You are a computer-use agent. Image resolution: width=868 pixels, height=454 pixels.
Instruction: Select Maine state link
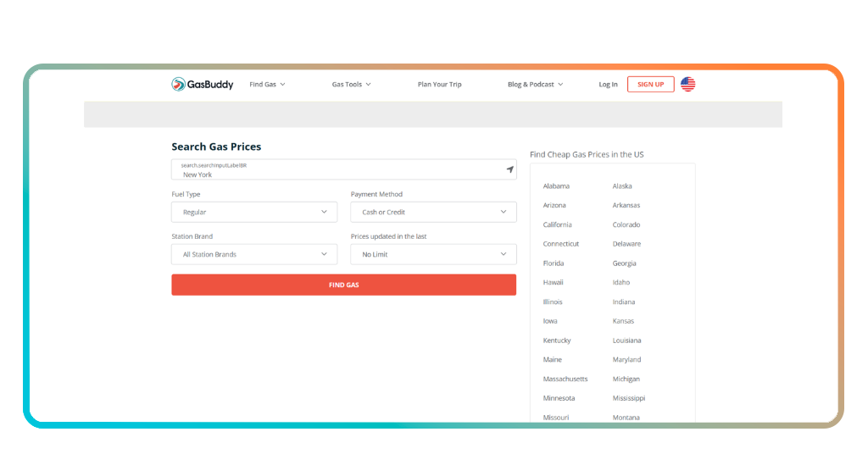point(552,359)
